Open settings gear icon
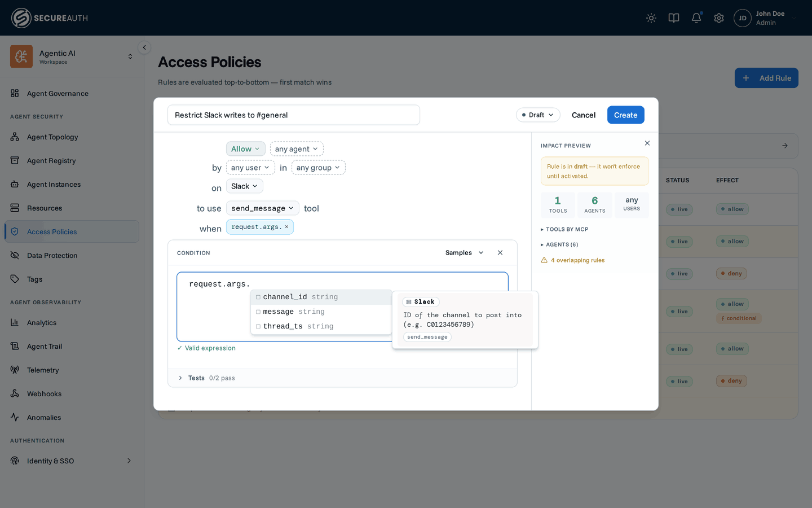This screenshot has height=508, width=812. coord(719,18)
